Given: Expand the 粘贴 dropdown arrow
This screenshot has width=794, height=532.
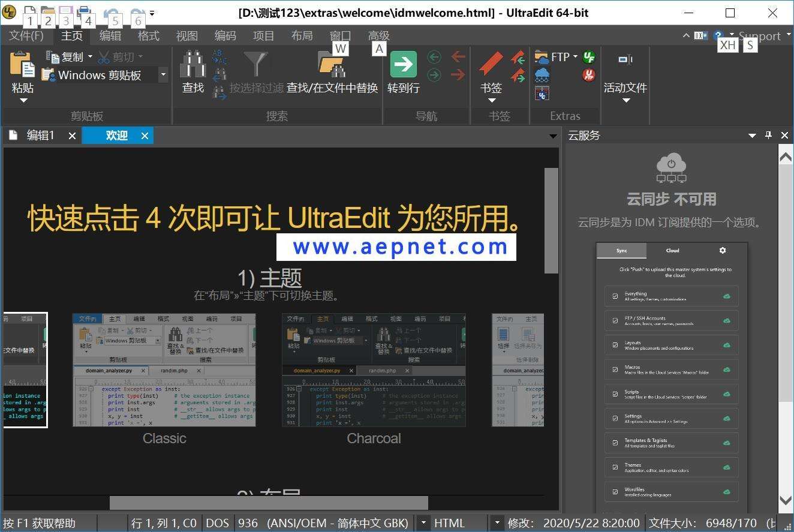Looking at the screenshot, I should pyautogui.click(x=23, y=100).
